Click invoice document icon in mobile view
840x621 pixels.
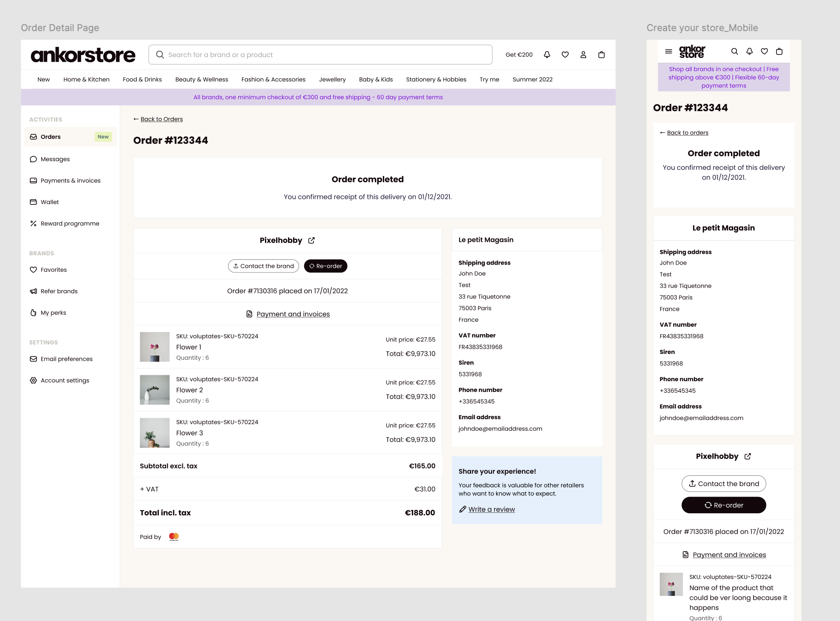click(686, 555)
